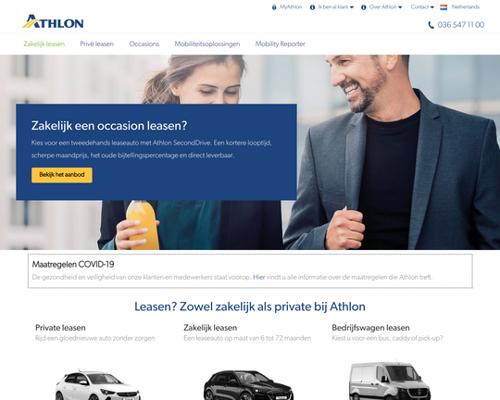Open Mobiliteitsoplossingen in the navigation
Viewport: 500px width, 400px height.
pos(207,44)
